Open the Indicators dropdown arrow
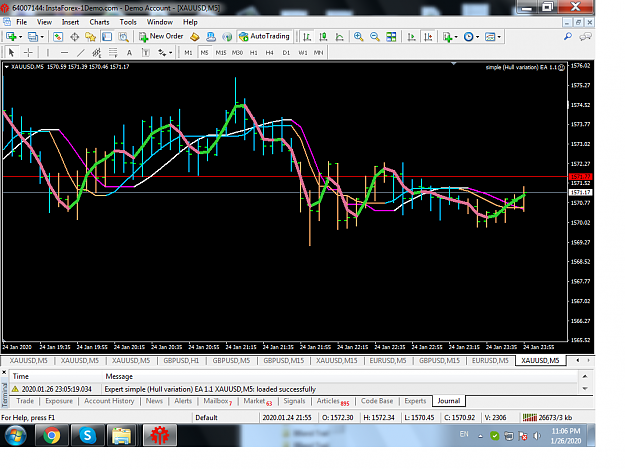Viewport: 625px width, 469px height. (x=456, y=37)
